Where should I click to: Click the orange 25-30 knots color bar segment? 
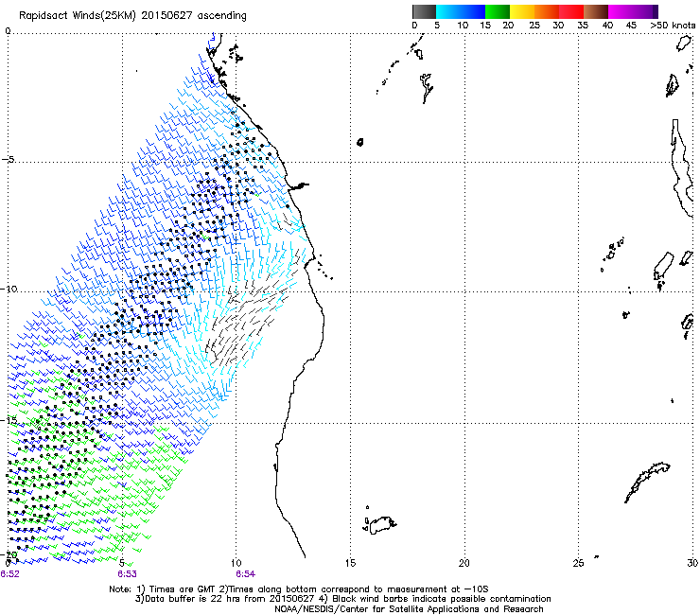coord(547,11)
